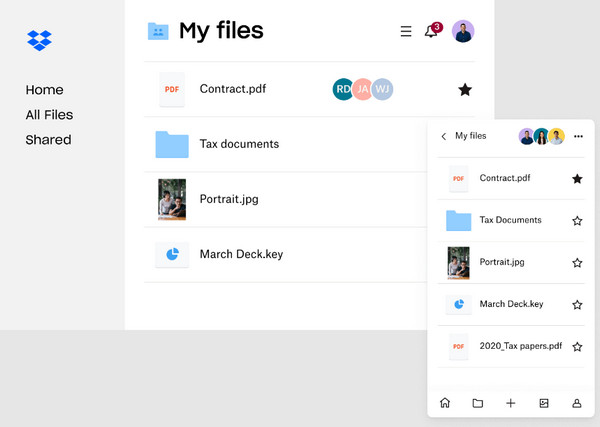Tap the Account person tab in the bottom bar
This screenshot has height=427, width=600.
577,403
